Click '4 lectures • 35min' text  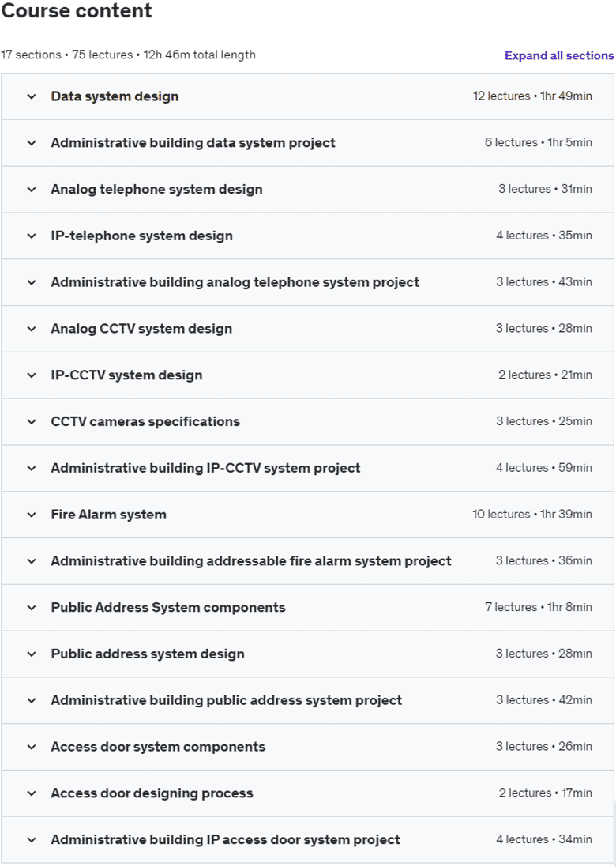[544, 235]
